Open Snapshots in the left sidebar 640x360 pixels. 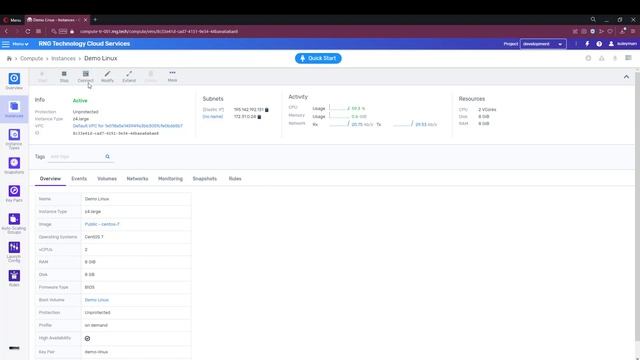14,166
